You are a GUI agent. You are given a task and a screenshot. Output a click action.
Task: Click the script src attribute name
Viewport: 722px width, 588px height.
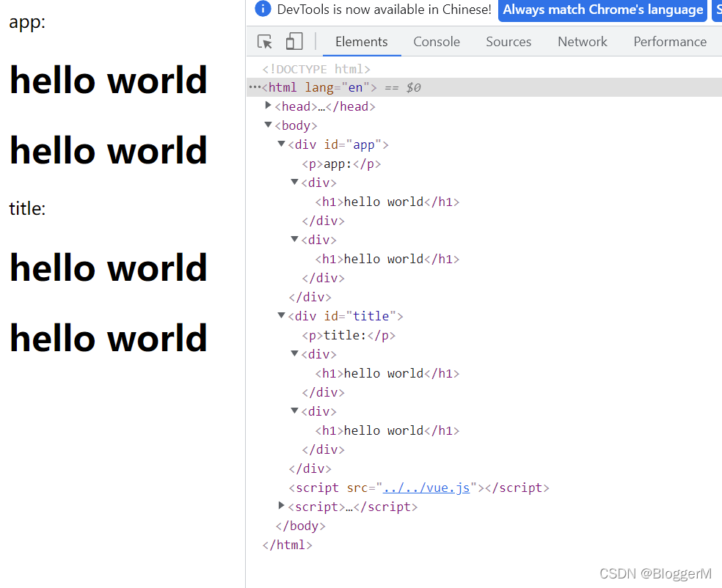pos(358,488)
